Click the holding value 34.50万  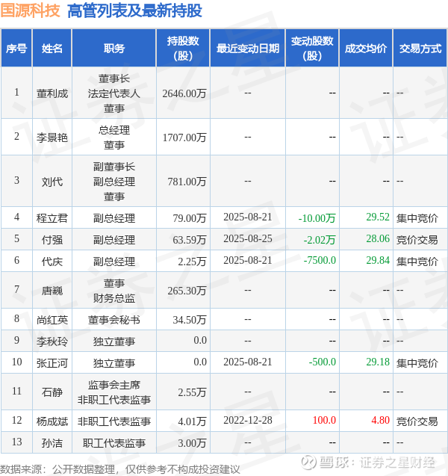190,320
